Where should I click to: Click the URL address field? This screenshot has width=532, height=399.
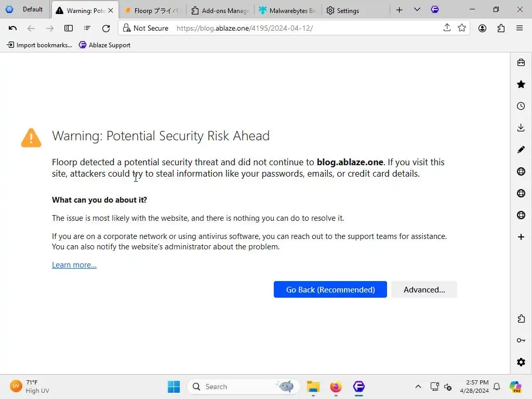tap(305, 28)
